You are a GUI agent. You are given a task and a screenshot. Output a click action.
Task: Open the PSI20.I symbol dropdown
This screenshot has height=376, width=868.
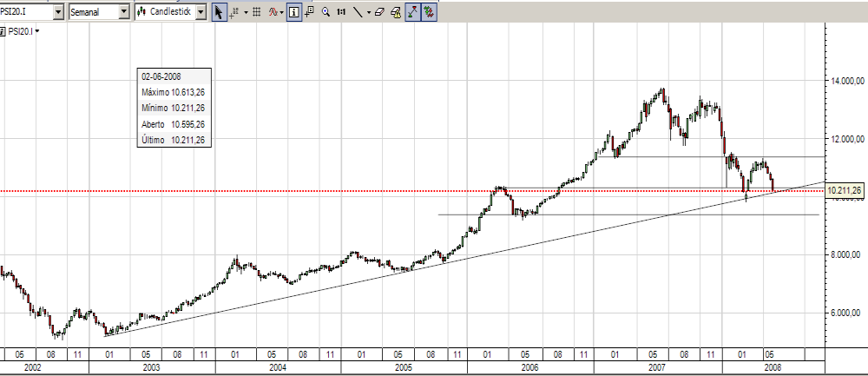59,11
